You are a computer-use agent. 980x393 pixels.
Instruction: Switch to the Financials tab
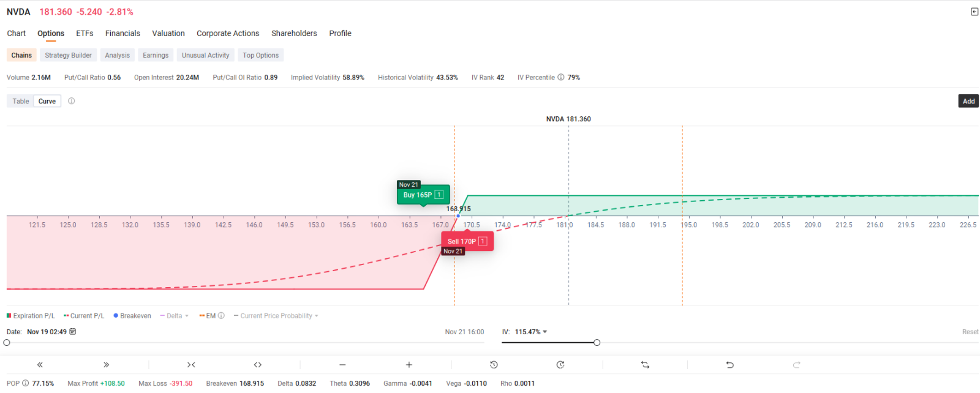[x=123, y=34]
